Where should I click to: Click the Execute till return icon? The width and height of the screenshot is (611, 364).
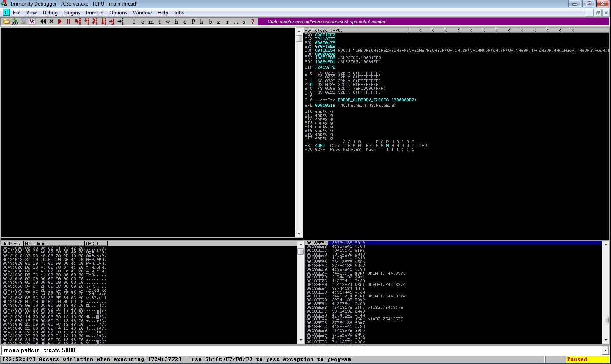tap(112, 22)
